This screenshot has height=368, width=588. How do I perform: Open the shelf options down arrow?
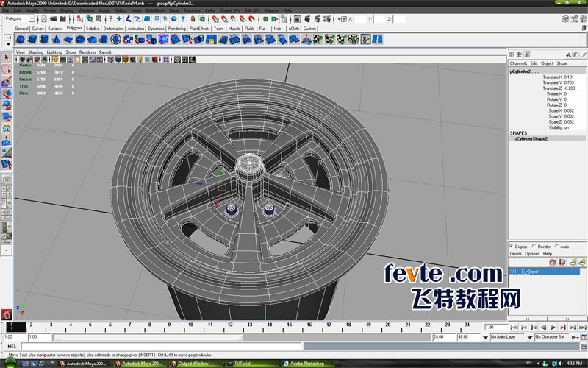(8, 43)
